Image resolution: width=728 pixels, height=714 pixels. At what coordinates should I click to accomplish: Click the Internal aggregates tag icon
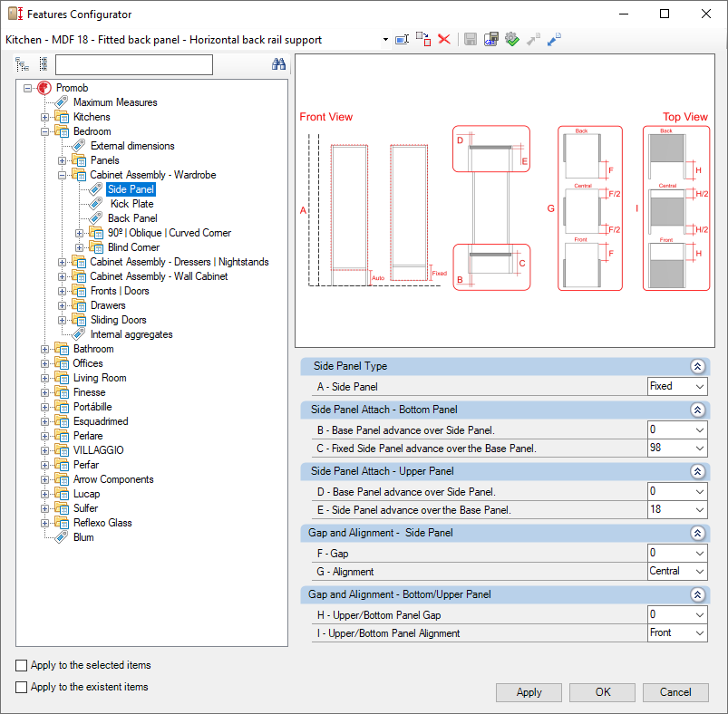tap(79, 334)
